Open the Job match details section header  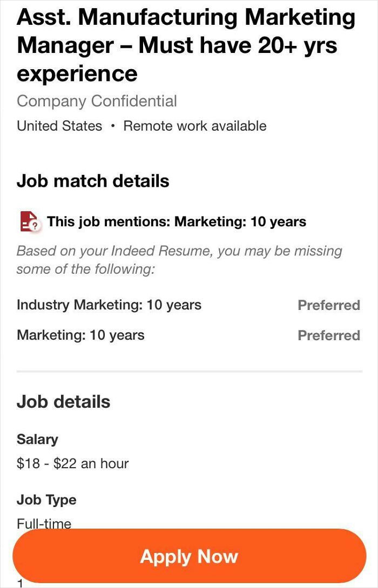[x=92, y=181]
